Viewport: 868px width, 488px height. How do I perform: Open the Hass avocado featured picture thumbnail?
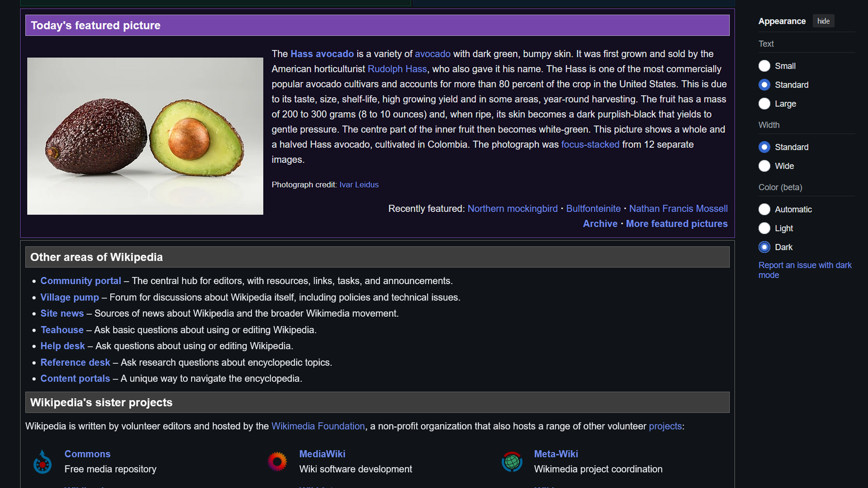coord(145,136)
